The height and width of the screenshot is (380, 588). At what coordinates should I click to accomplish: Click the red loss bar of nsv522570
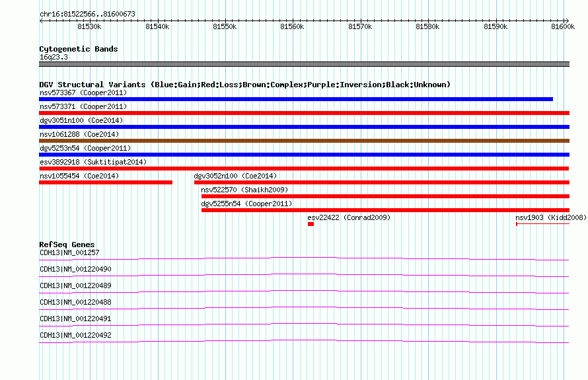pos(385,196)
